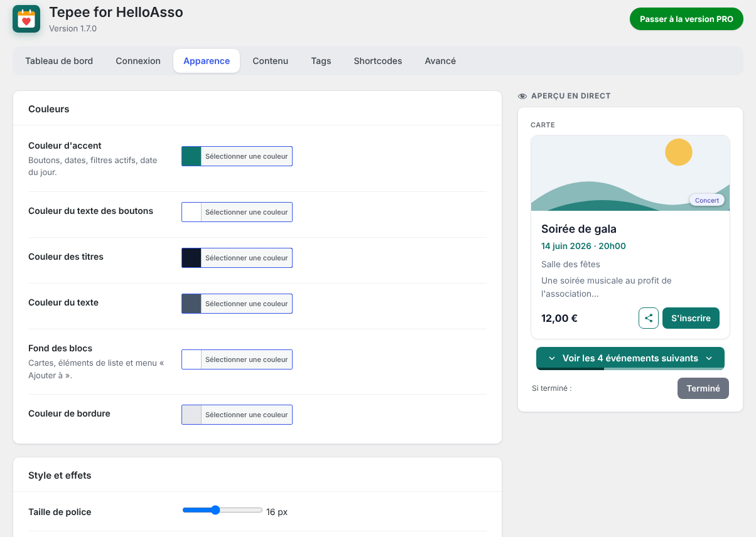Screen dimensions: 756x537
Task: Click the Version 1.7.0 text
Action: point(73,28)
